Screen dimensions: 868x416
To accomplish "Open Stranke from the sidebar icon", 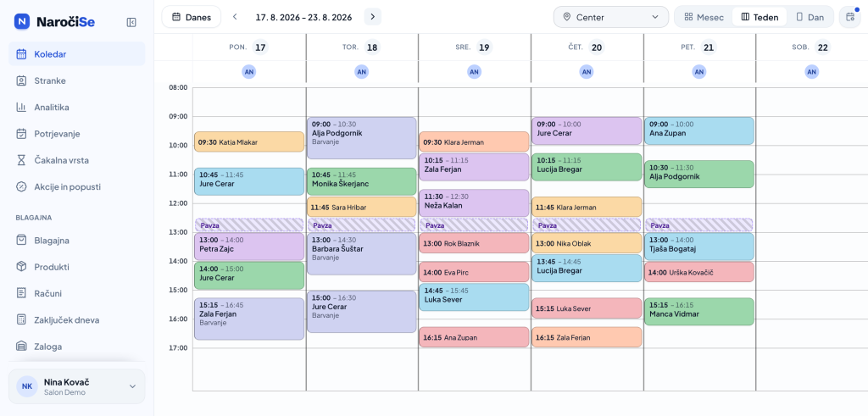I will 21,80.
